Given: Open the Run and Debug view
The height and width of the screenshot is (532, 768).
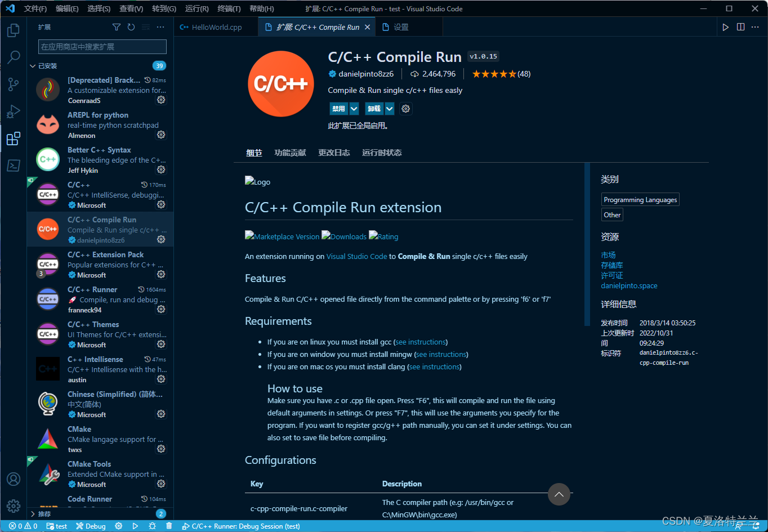Looking at the screenshot, I should click(14, 111).
